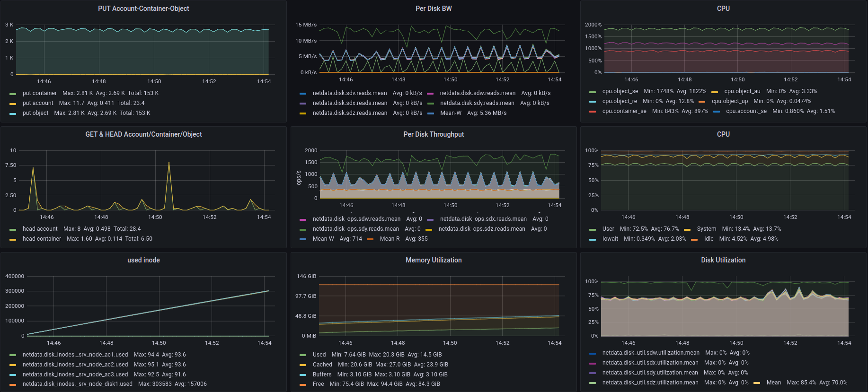
Task: Open the Per Disk BW panel title menu
Action: pos(433,9)
